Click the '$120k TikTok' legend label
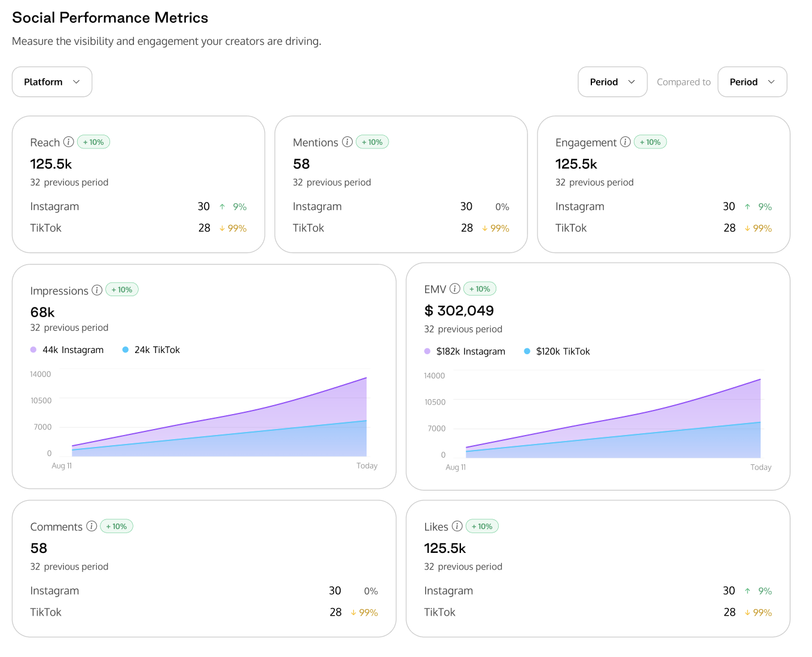 pyautogui.click(x=563, y=351)
